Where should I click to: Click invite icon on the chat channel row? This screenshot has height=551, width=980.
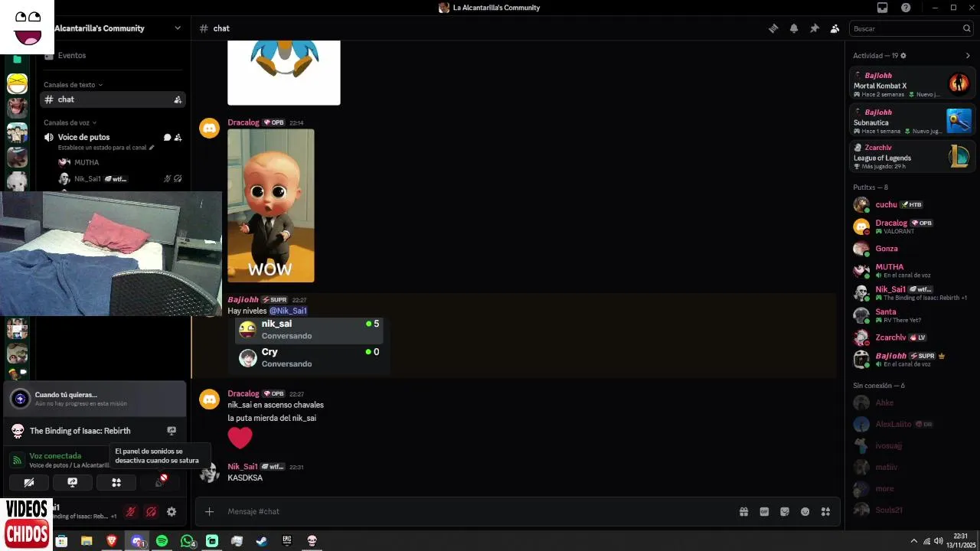pos(178,99)
